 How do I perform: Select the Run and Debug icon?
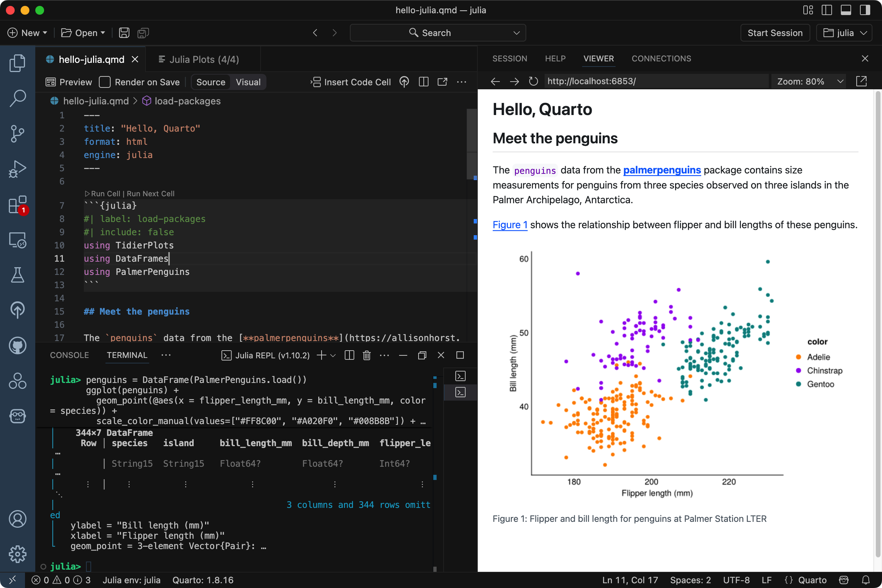17,169
